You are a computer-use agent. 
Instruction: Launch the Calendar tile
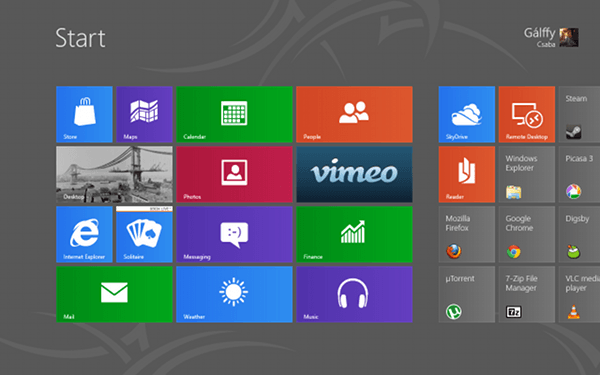tap(234, 114)
